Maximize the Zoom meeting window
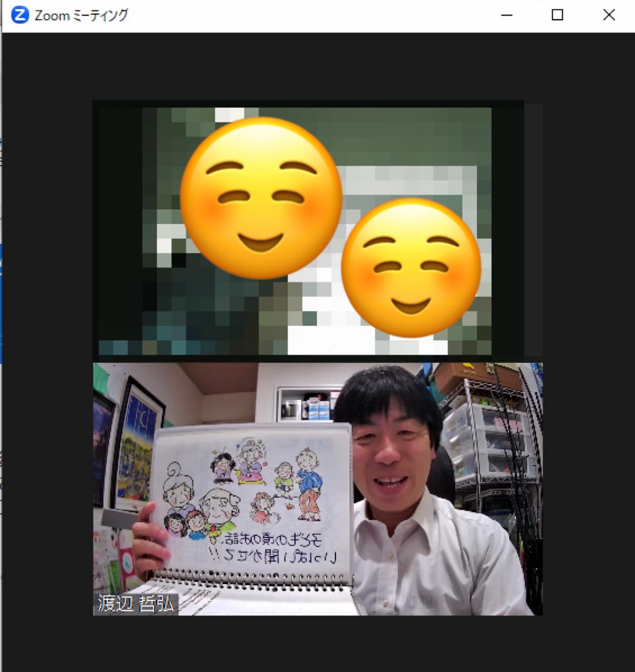635x672 pixels. tap(557, 15)
